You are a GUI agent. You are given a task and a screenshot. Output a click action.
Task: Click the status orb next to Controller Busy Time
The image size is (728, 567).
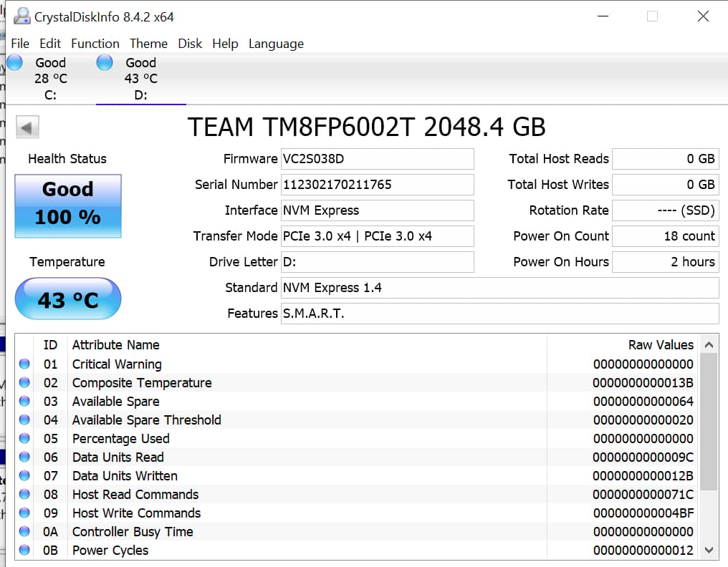point(24,531)
